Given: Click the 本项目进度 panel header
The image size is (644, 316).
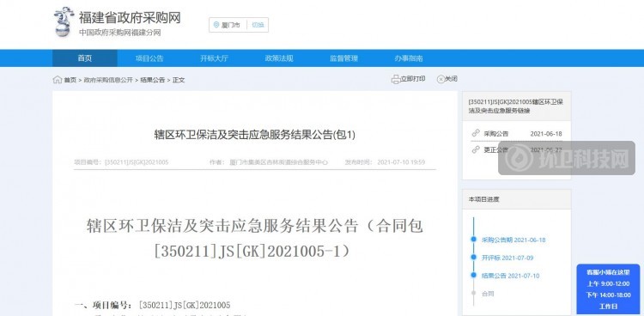Looking at the screenshot, I should (517, 199).
